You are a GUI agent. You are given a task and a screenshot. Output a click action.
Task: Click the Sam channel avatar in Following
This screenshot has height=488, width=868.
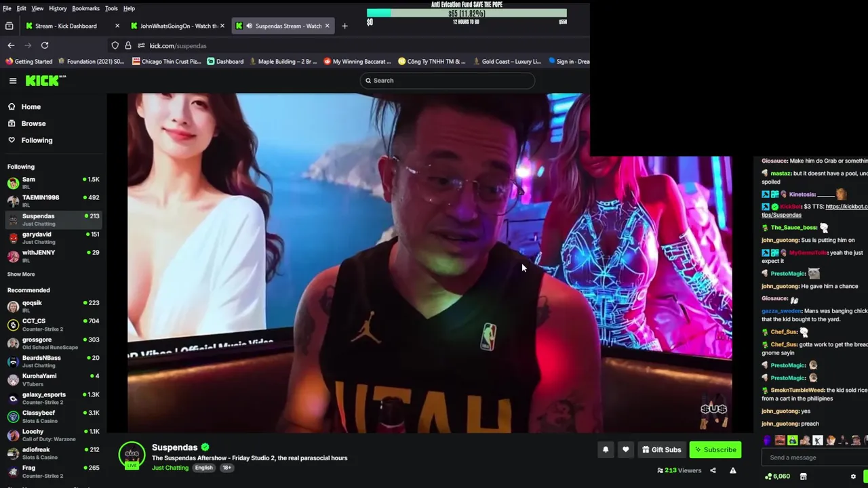13,183
